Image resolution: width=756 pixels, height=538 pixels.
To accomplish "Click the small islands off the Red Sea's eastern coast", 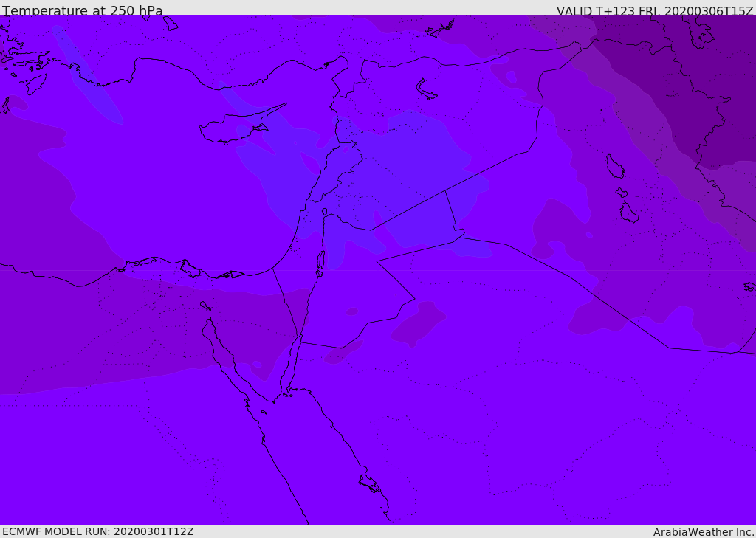I will click(369, 484).
